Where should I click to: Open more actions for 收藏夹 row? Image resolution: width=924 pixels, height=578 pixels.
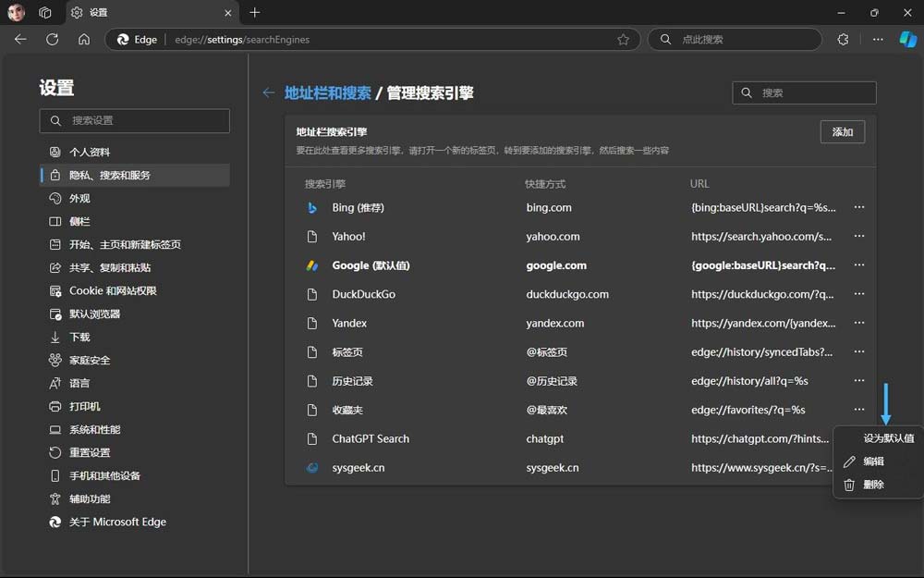pos(859,410)
